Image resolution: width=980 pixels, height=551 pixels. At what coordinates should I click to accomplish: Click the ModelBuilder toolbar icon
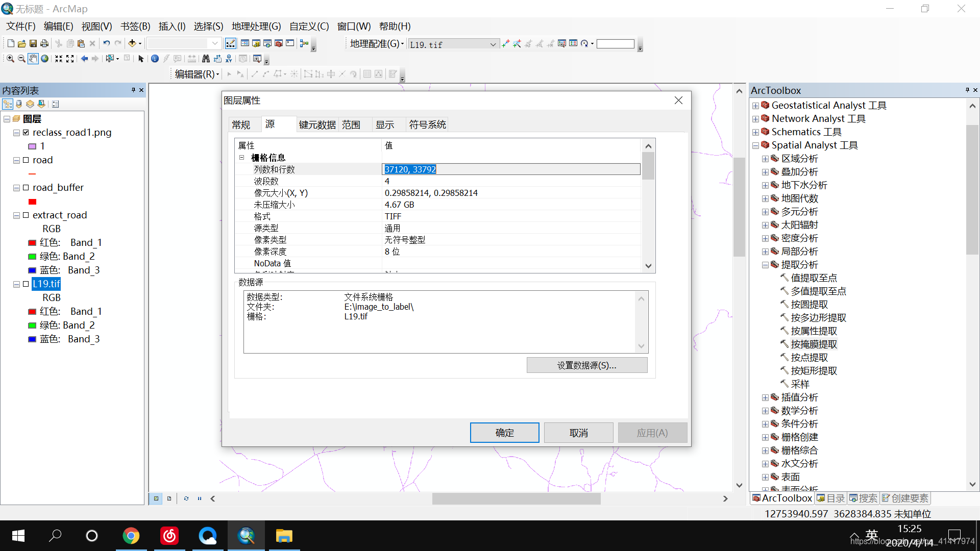click(x=304, y=43)
